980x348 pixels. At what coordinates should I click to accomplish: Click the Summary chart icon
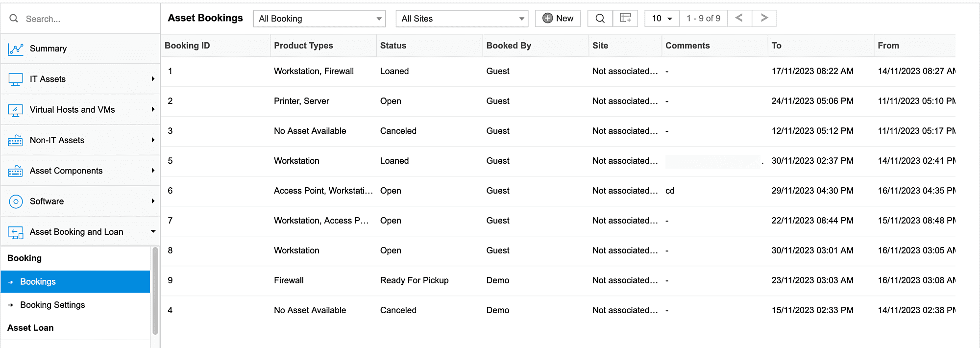(x=16, y=49)
